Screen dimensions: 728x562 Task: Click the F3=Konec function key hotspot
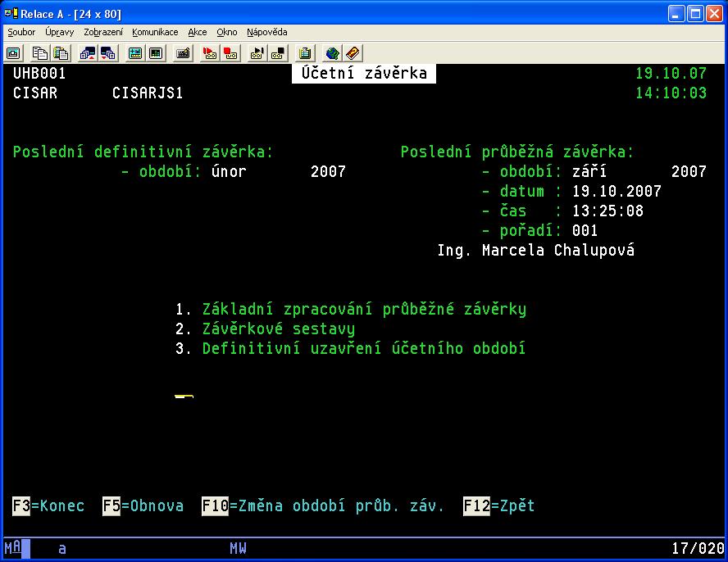click(48, 505)
